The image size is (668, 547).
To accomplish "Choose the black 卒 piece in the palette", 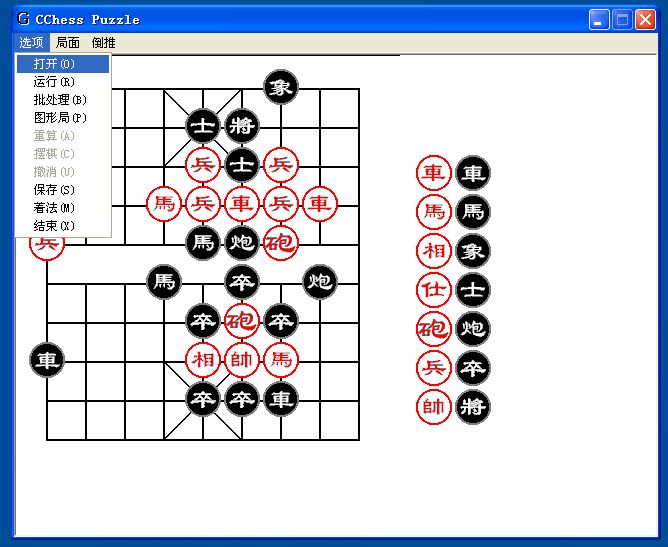I will (x=473, y=368).
